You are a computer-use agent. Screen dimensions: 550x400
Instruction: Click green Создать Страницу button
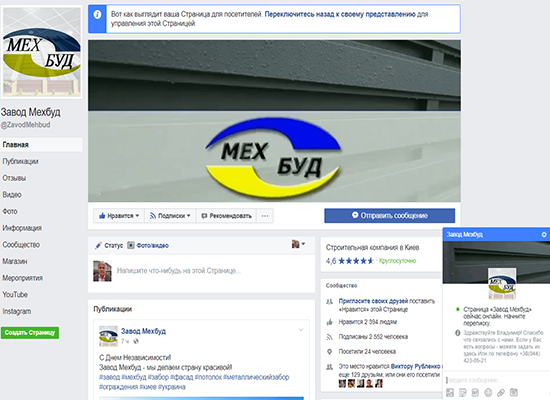30,333
